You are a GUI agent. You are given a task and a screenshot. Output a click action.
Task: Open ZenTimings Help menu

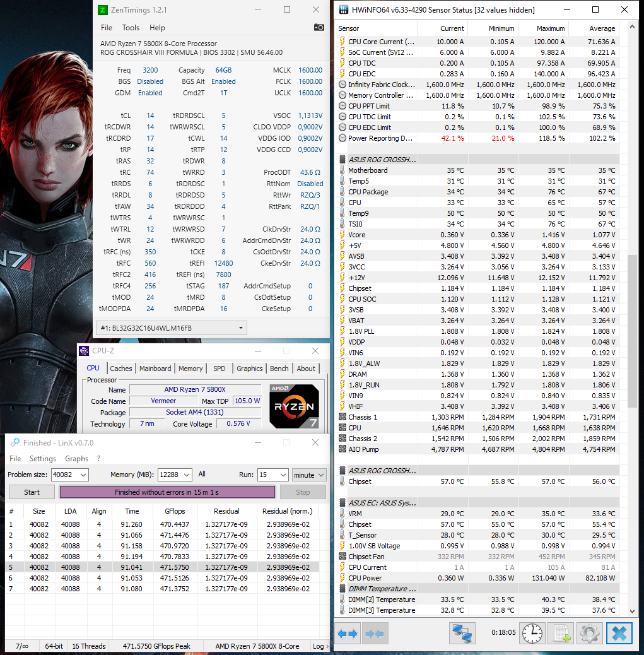pos(158,28)
